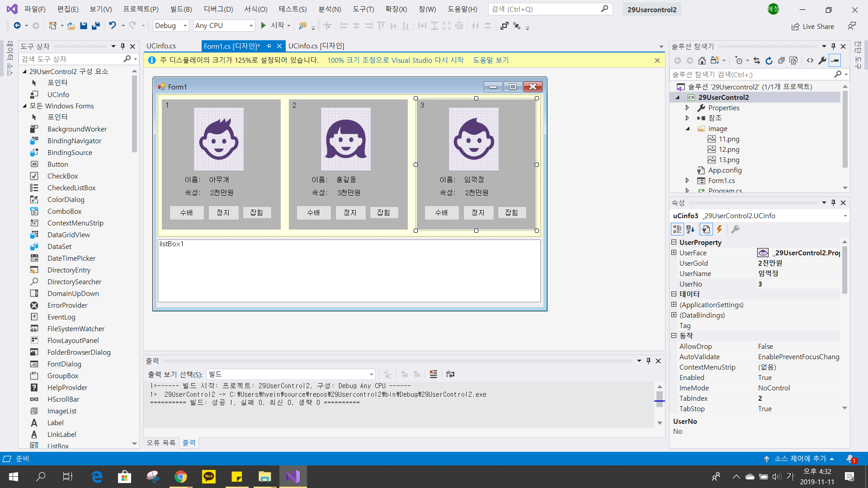
Task: Toggle Categorized view in Properties panel
Action: coord(677,229)
